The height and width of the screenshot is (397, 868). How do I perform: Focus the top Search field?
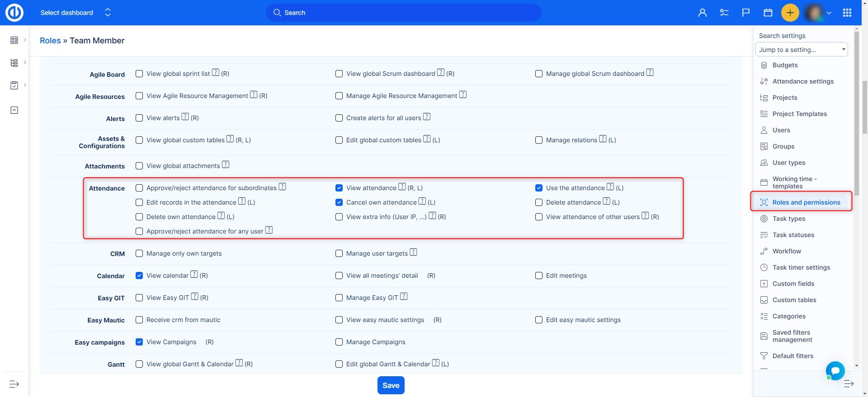(403, 13)
